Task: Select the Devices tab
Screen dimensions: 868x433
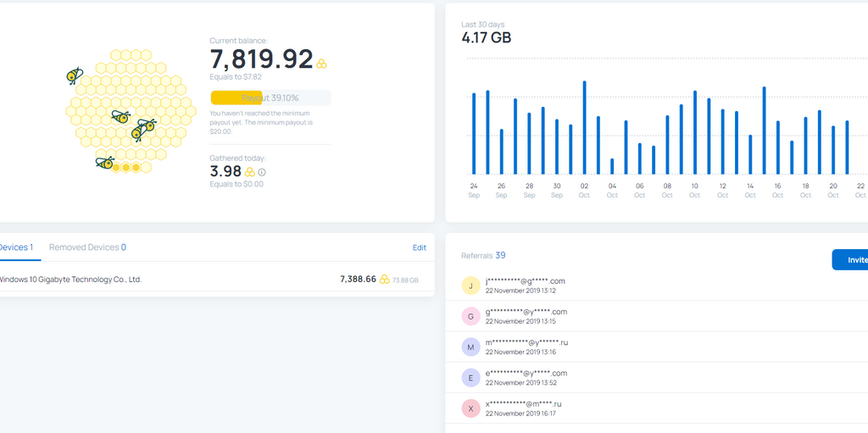Action: click(16, 247)
